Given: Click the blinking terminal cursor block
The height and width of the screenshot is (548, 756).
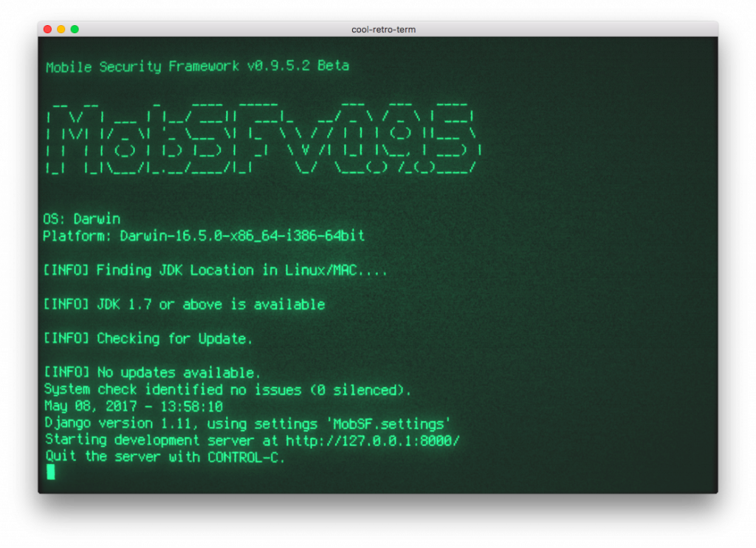Looking at the screenshot, I should (x=51, y=472).
